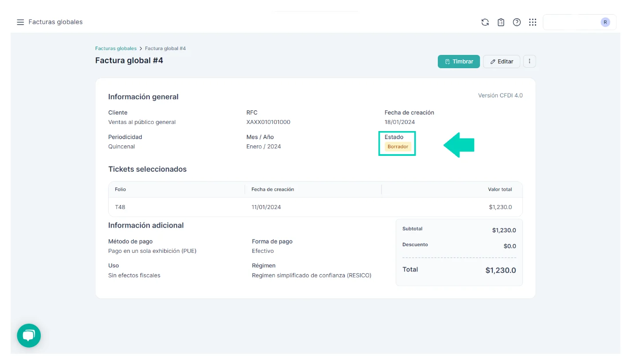This screenshot has width=631, height=364.
Task: Click Pago en un sola exhibición (PUE)
Action: pyautogui.click(x=152, y=251)
